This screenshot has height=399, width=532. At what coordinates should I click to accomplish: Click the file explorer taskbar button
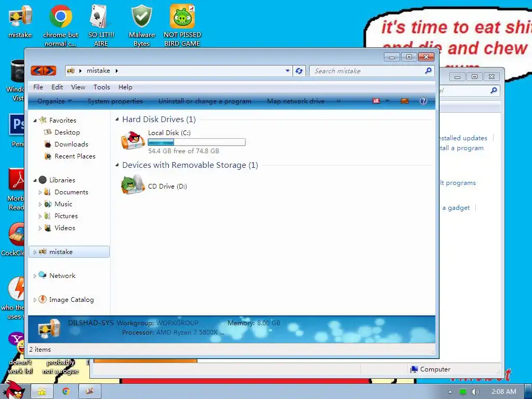coord(42,391)
